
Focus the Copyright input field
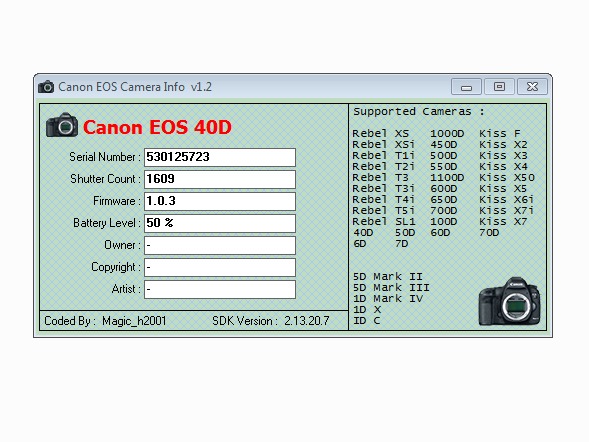[220, 267]
